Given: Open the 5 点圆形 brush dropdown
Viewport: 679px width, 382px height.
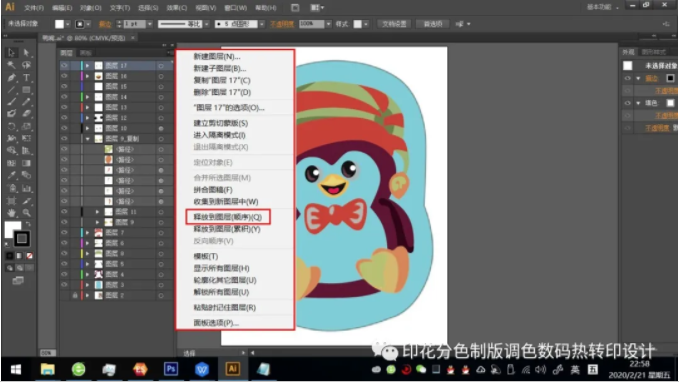Looking at the screenshot, I should (x=262, y=24).
